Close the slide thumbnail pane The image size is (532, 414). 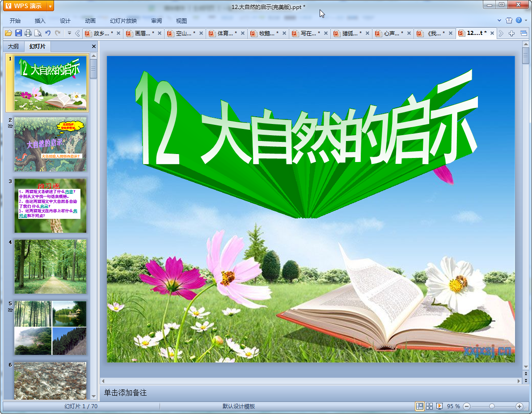(94, 46)
